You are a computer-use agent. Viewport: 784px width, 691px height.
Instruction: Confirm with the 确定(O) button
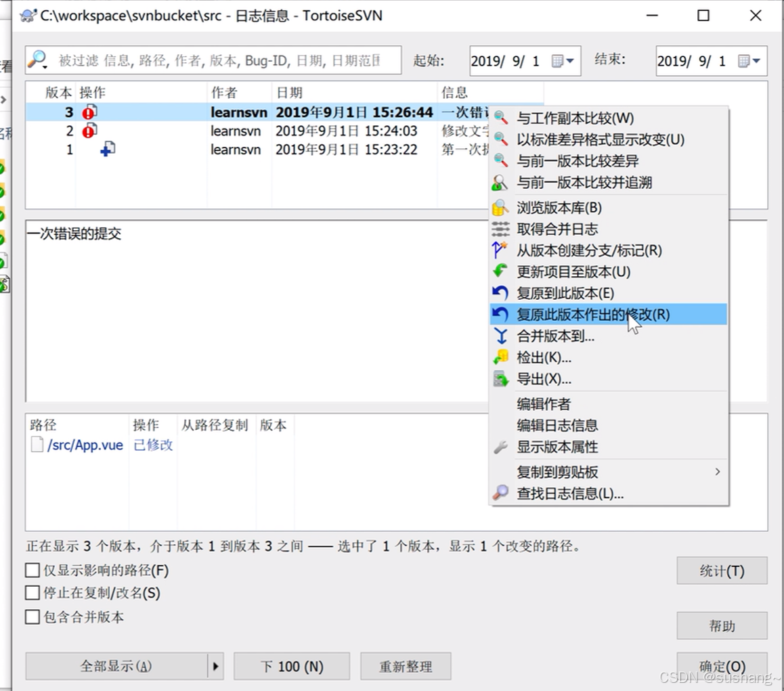tap(722, 666)
